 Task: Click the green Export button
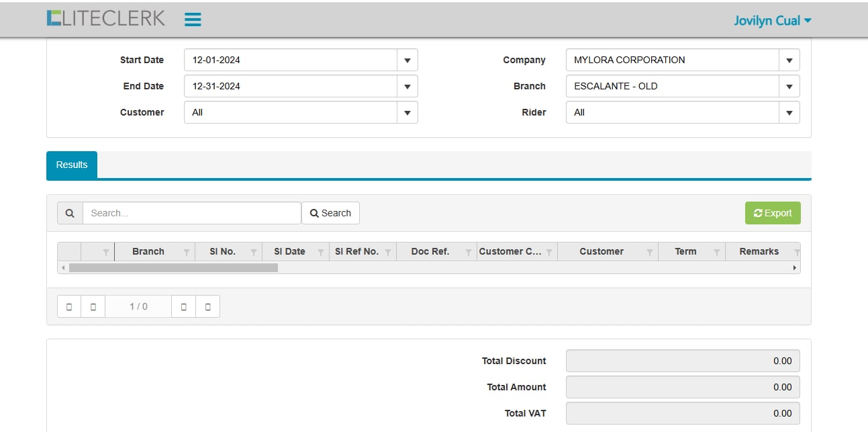click(773, 213)
